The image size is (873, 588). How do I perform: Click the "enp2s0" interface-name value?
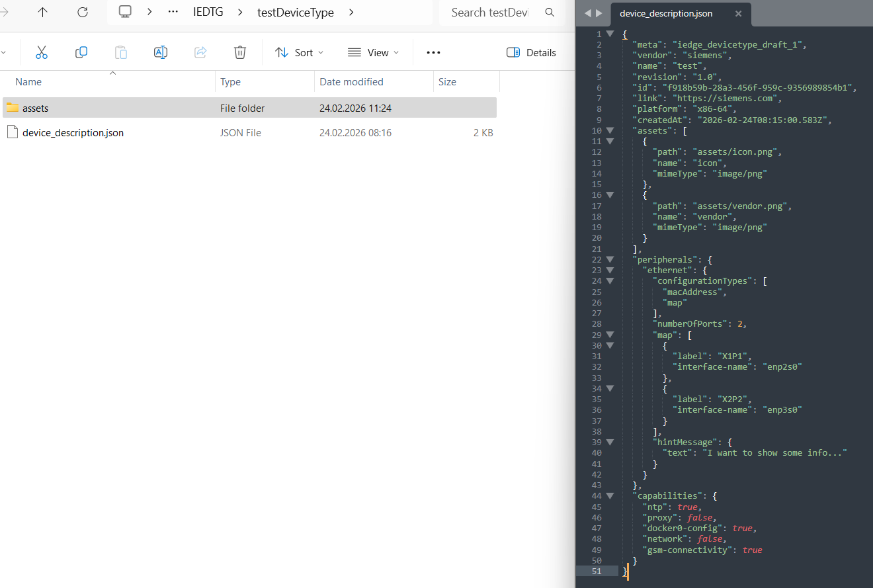783,366
